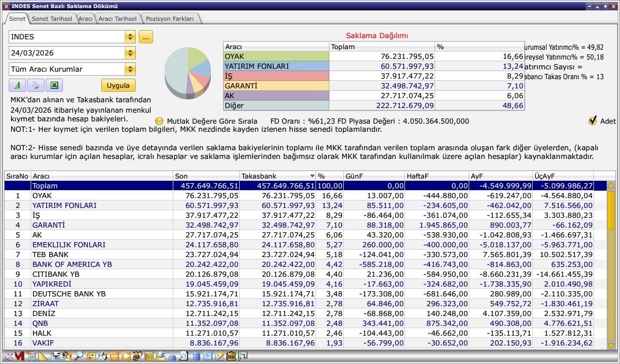Screen dimensions: 620x364
Task: Click the green font style icon
Action: 17,86
